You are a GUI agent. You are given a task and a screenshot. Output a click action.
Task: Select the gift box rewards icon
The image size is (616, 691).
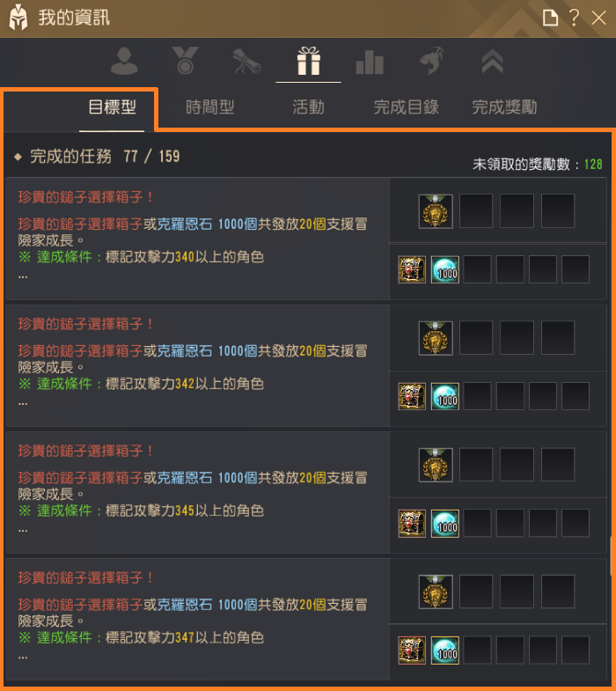coord(309,61)
